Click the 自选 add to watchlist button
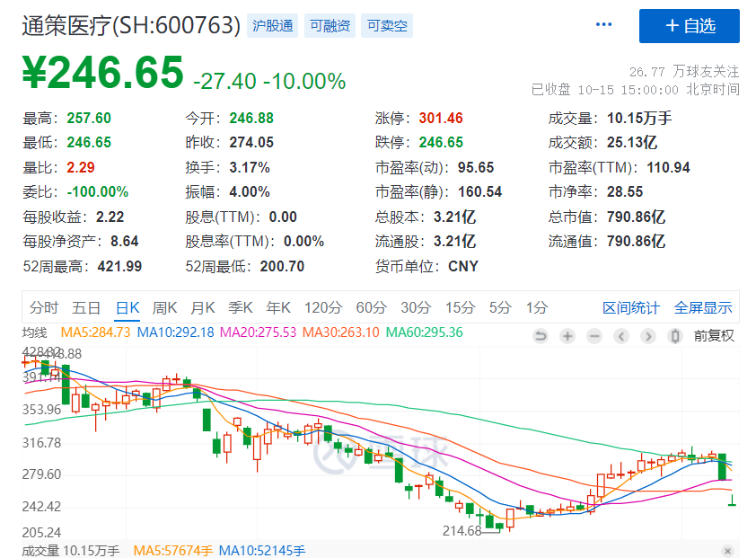The image size is (756, 558). click(689, 26)
